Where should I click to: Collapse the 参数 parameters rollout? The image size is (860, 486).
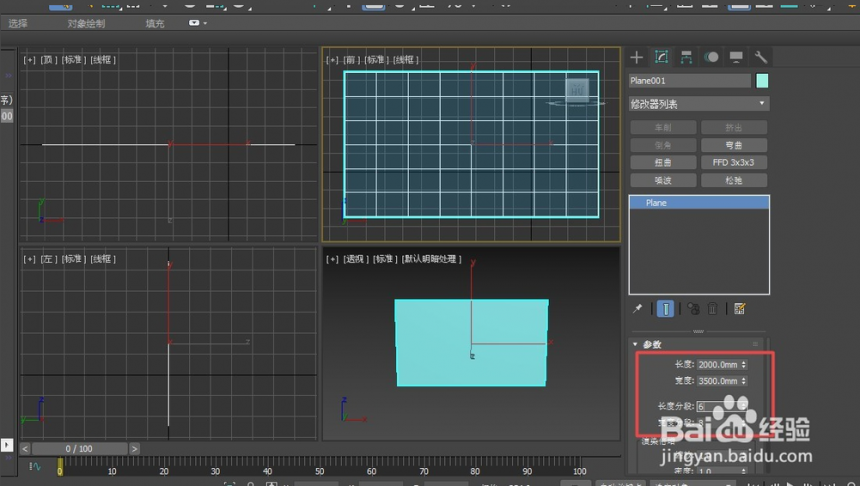coord(635,344)
